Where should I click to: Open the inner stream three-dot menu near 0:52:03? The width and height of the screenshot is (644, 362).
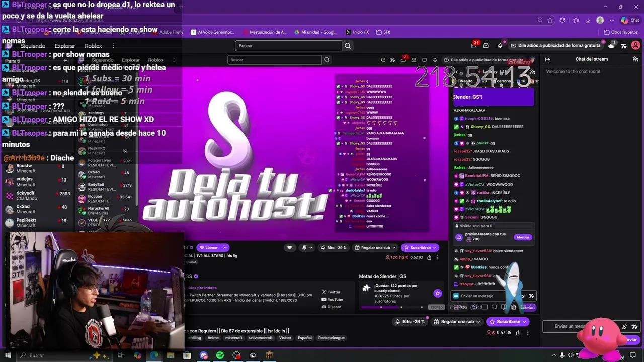[437, 257]
